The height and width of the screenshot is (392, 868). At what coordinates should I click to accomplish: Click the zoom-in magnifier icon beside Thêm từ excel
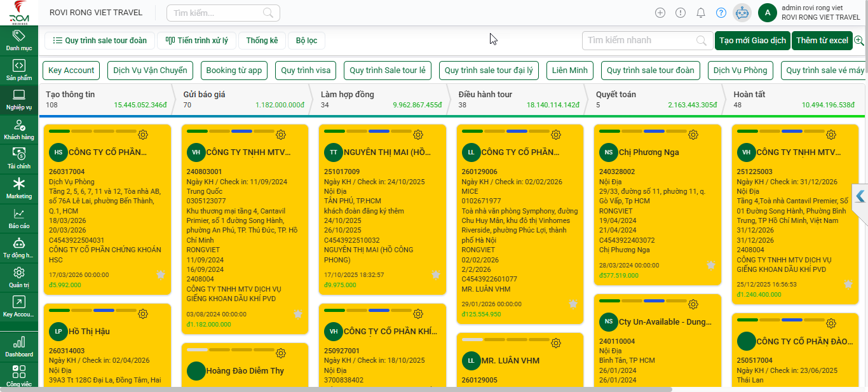tap(859, 41)
